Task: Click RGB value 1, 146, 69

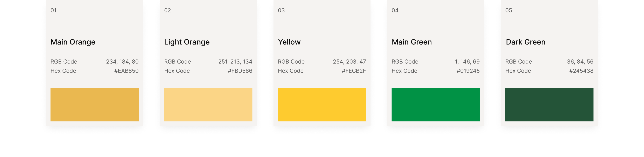Action: click(467, 62)
